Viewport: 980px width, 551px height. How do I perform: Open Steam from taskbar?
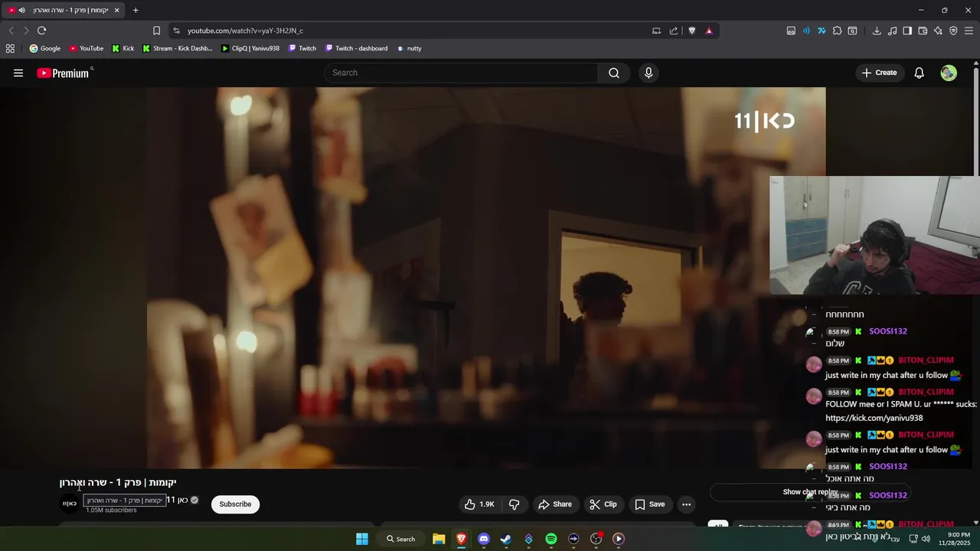click(x=506, y=539)
